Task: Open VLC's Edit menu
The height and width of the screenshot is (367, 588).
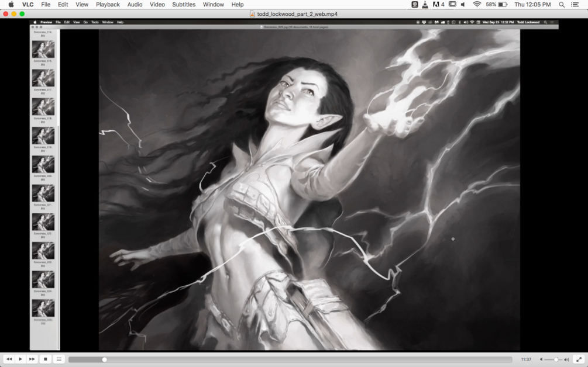Action: click(63, 5)
